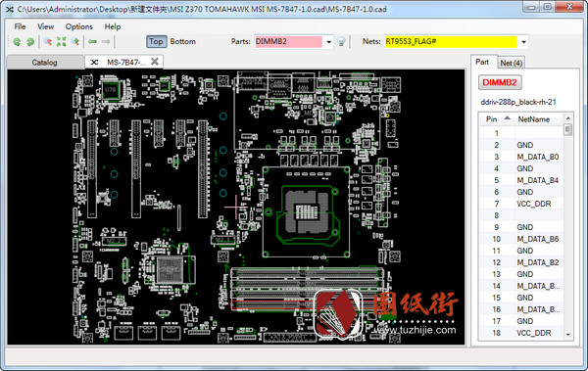
Task: Select pin 10 row M_DATA_B6
Action: [x=521, y=239]
